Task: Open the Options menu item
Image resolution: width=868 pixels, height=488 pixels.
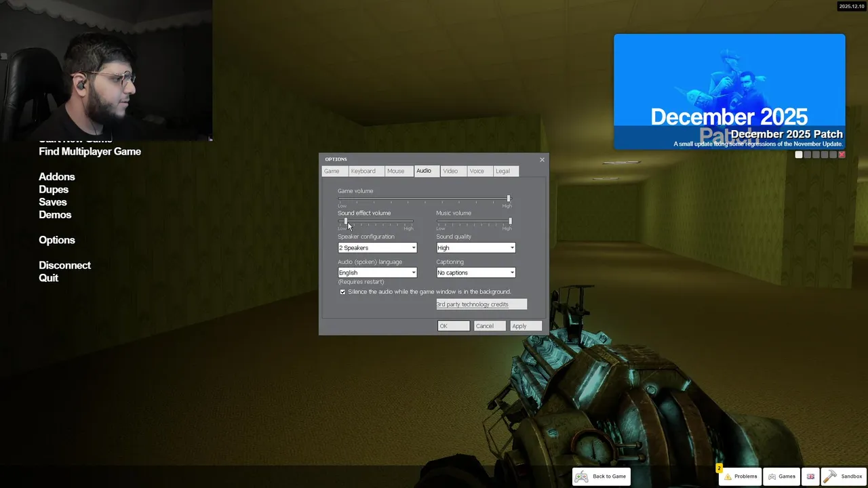Action: coord(57,240)
